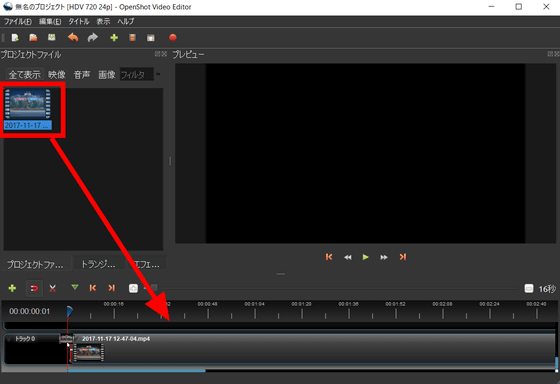Center timeline on playhead icon
The image size is (560, 384).
coord(133,288)
